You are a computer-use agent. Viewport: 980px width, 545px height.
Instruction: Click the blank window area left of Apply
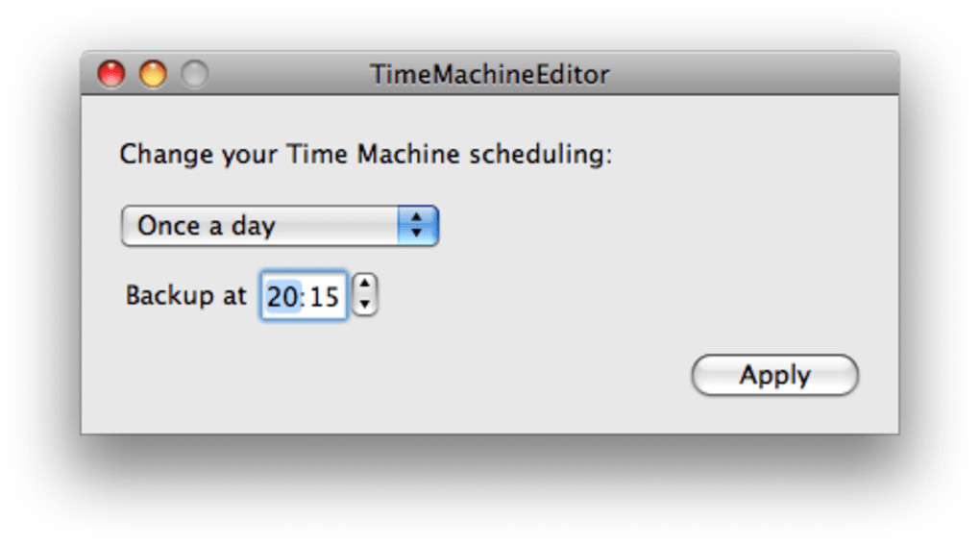click(x=480, y=376)
